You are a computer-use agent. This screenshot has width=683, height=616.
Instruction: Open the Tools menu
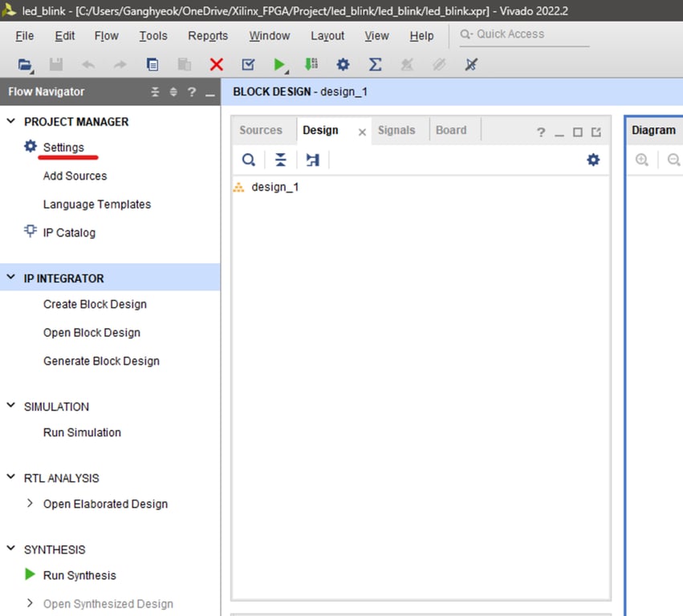click(152, 35)
